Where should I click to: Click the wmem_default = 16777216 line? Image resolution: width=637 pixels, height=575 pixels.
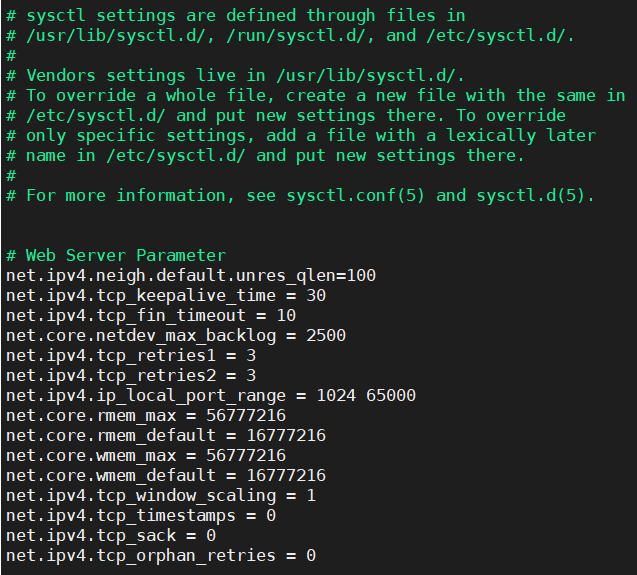click(166, 475)
